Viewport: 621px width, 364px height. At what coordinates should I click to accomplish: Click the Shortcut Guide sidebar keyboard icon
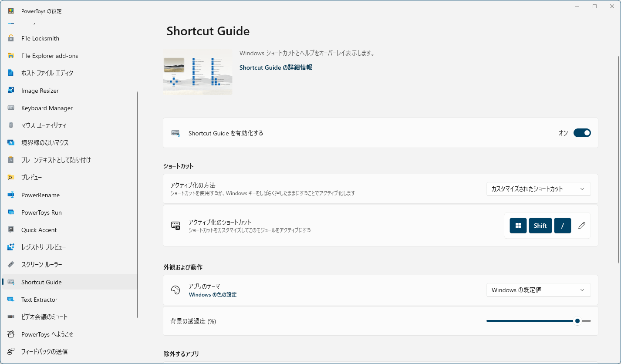(x=11, y=282)
